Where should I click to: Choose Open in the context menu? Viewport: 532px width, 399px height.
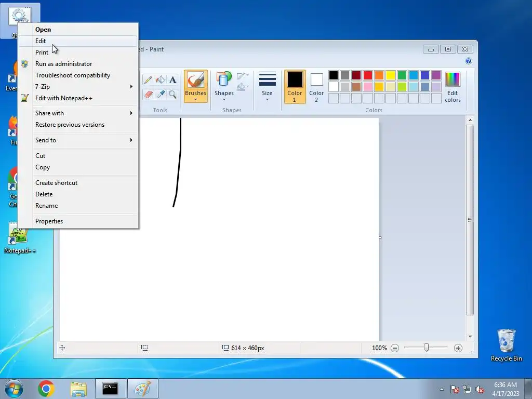[78, 30]
